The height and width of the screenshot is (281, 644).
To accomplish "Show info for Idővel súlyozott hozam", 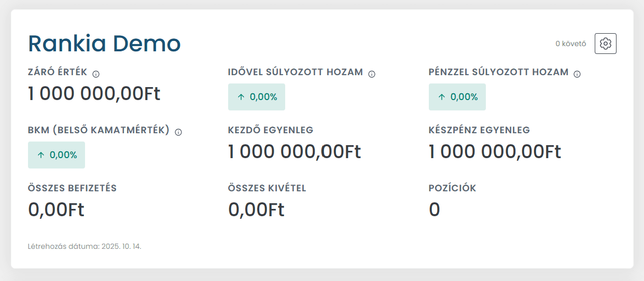I will pyautogui.click(x=371, y=74).
